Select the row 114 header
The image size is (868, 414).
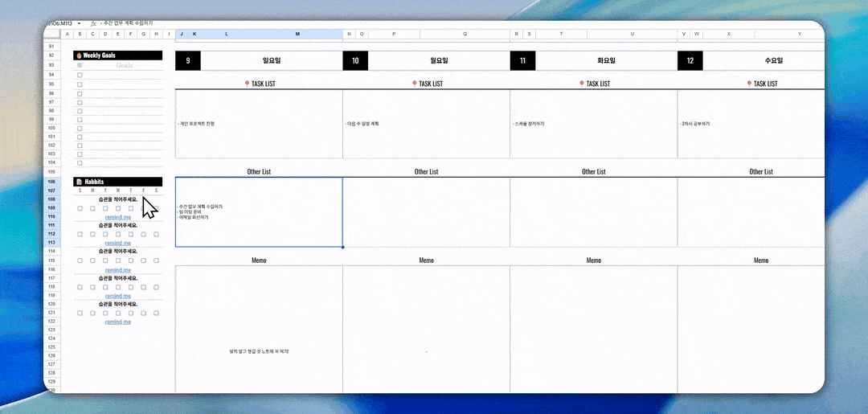[x=51, y=252]
